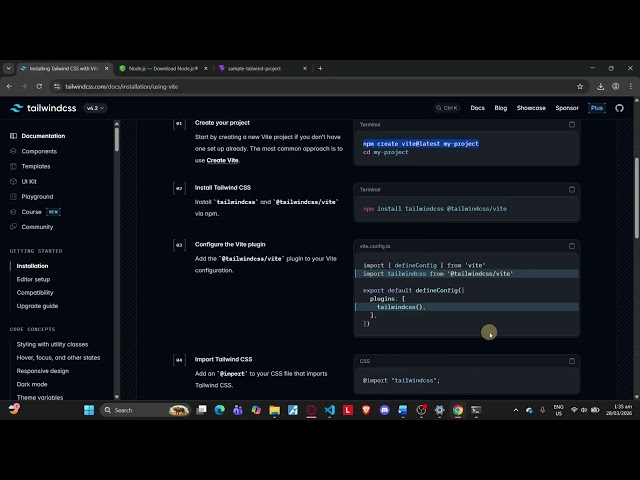The height and width of the screenshot is (480, 640).
Task: Switch to the Node.js download tab
Action: point(163,69)
